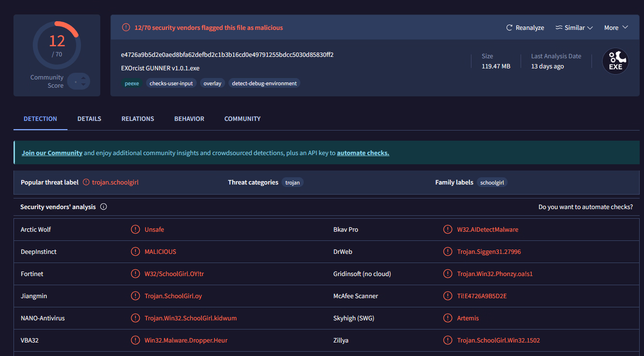Switch to the Details tab

point(89,119)
